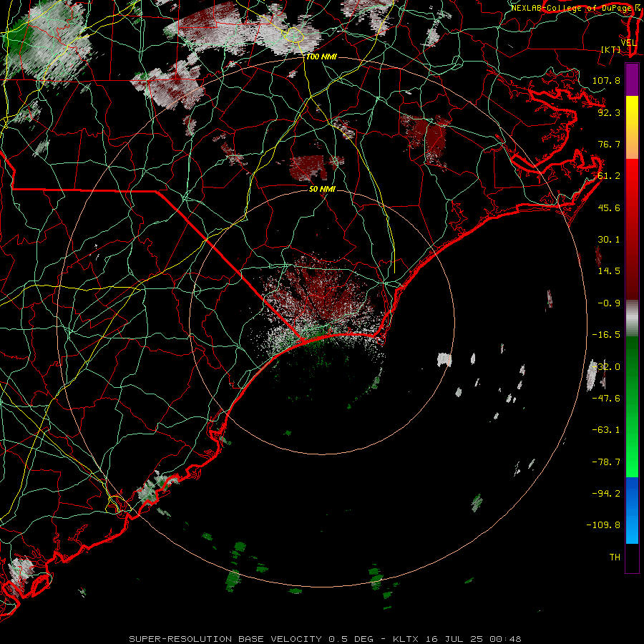Screen dimensions: 644x644
Task: Select the yellow segment of velocity color bar
Action: tap(632, 127)
